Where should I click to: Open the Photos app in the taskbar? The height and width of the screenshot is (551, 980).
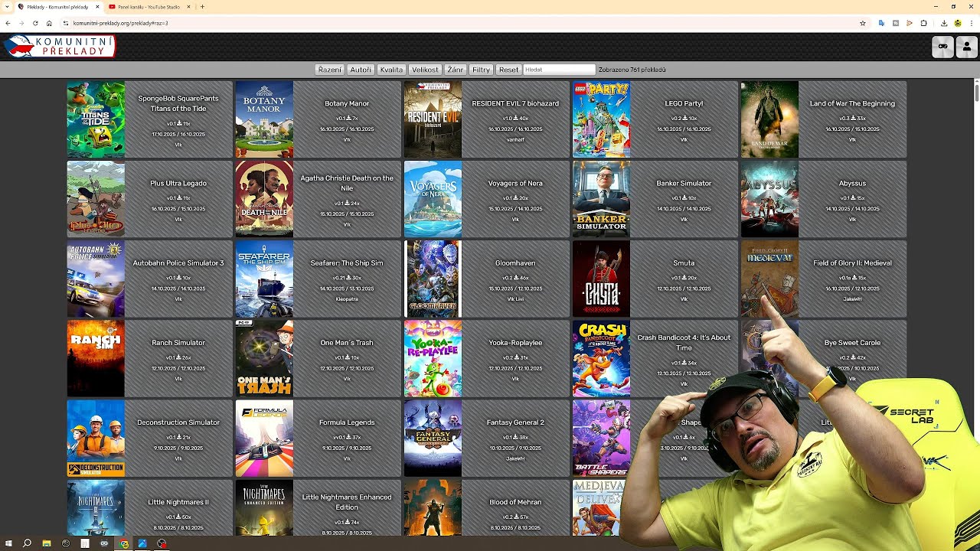tap(142, 543)
